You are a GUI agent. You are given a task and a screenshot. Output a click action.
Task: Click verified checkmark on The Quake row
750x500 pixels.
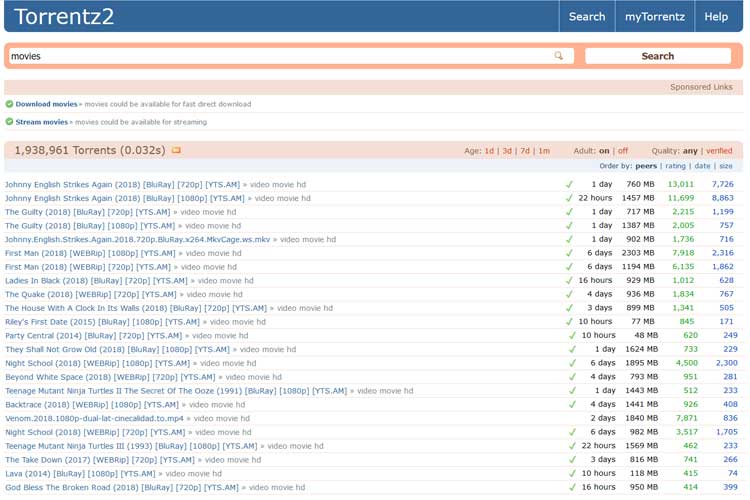point(569,294)
